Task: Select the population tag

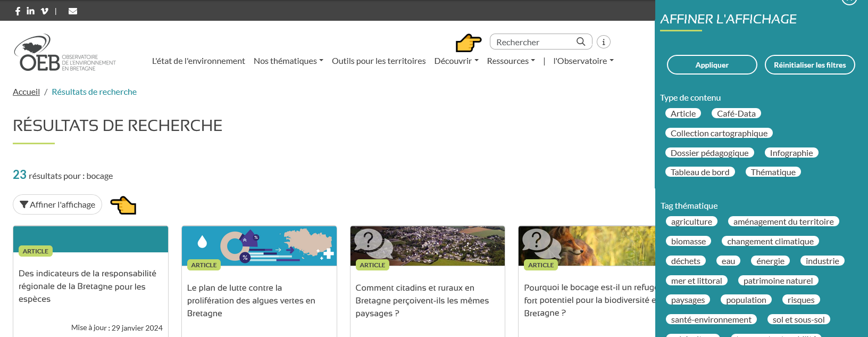Action: pyautogui.click(x=746, y=300)
